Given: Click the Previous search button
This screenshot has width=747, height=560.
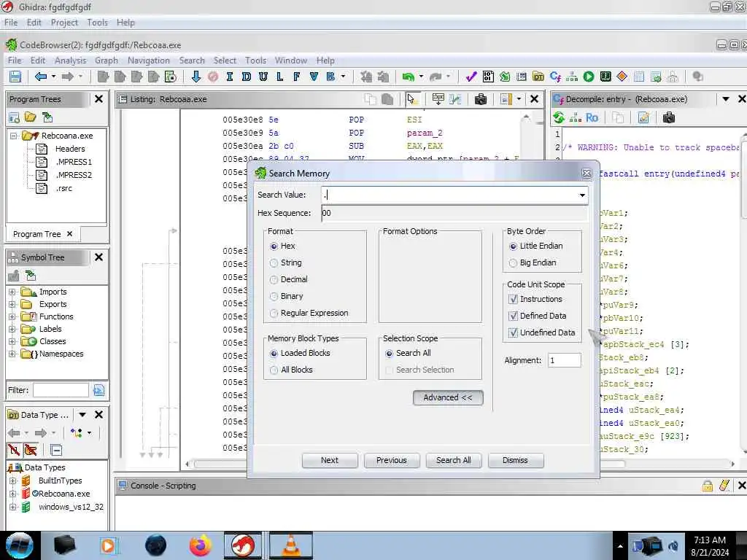Looking at the screenshot, I should point(392,461).
